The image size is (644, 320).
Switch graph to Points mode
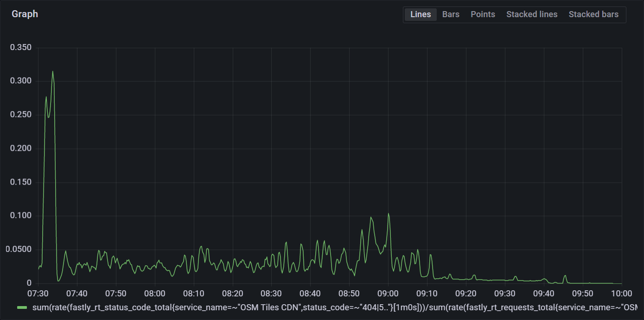coord(483,14)
